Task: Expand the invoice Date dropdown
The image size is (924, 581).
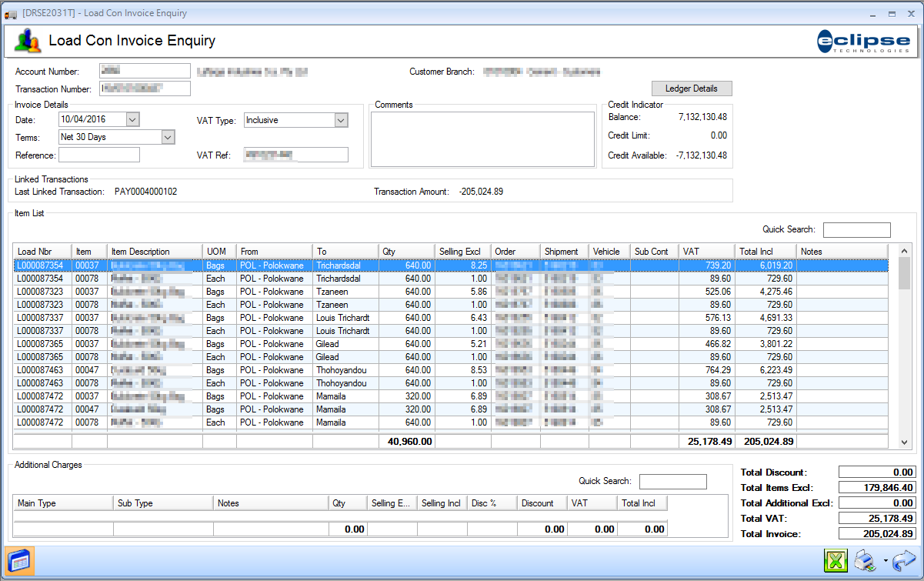Action: point(132,119)
